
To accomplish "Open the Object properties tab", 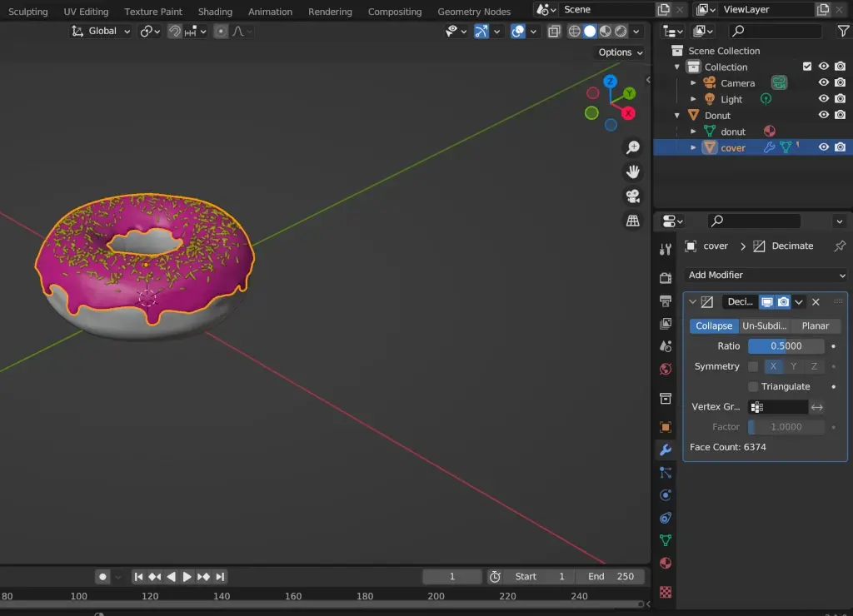I will [x=666, y=427].
